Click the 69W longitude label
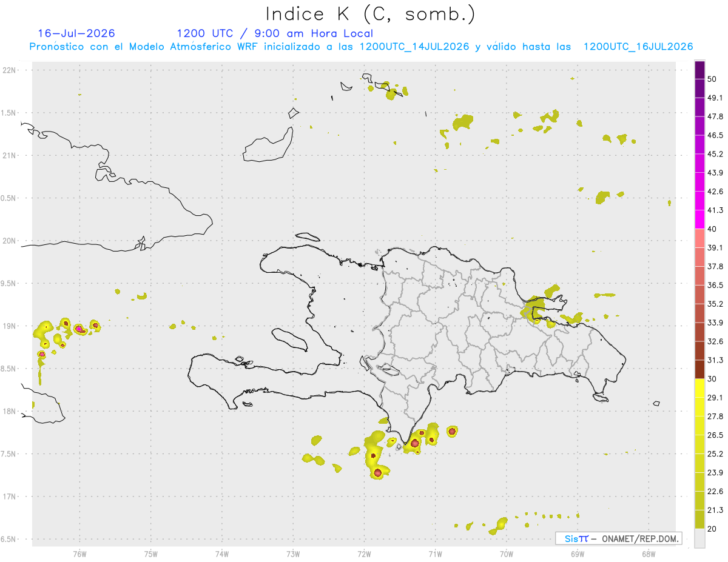 [x=578, y=554]
